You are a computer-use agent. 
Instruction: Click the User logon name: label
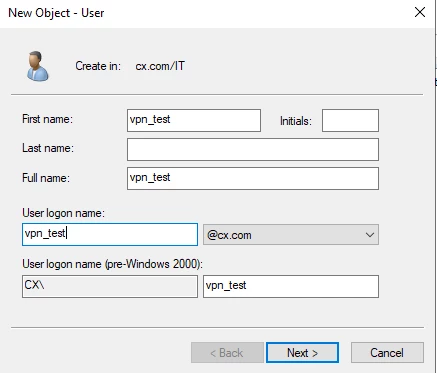point(63,213)
